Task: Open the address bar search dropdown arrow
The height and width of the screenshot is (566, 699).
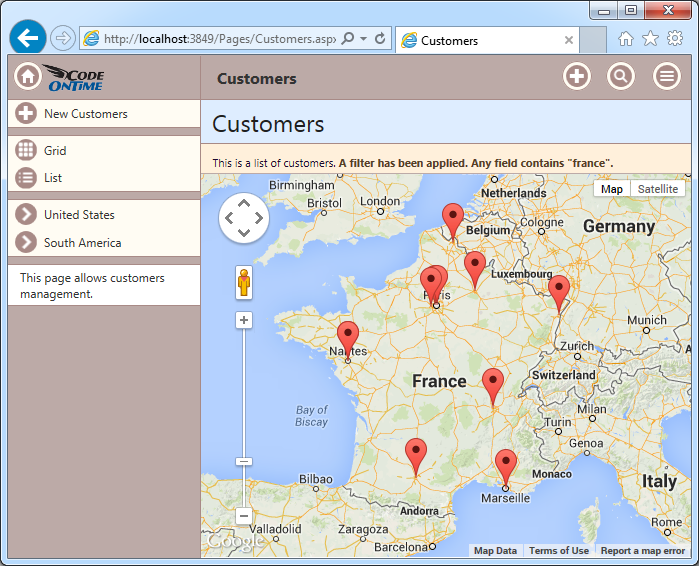Action: (x=364, y=40)
